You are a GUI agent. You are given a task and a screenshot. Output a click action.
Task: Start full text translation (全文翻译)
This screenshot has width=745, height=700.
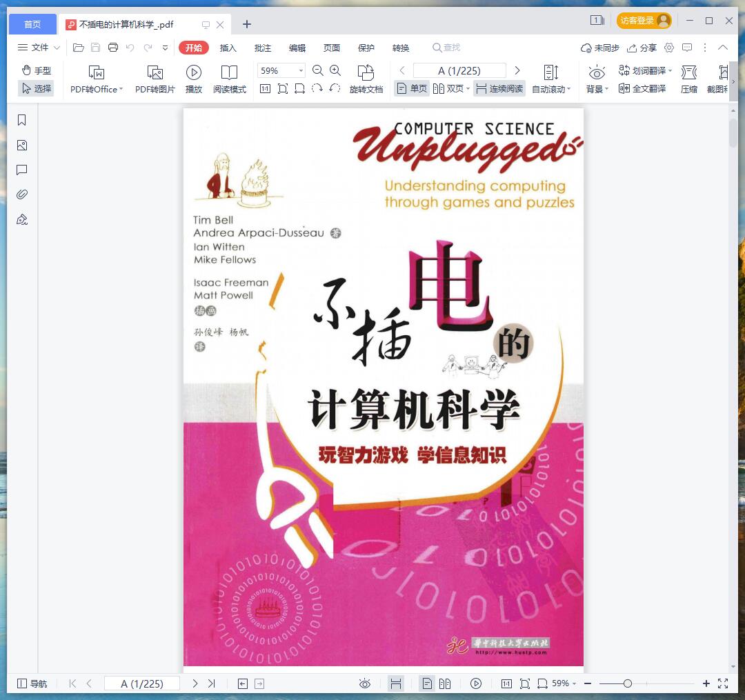[x=642, y=89]
